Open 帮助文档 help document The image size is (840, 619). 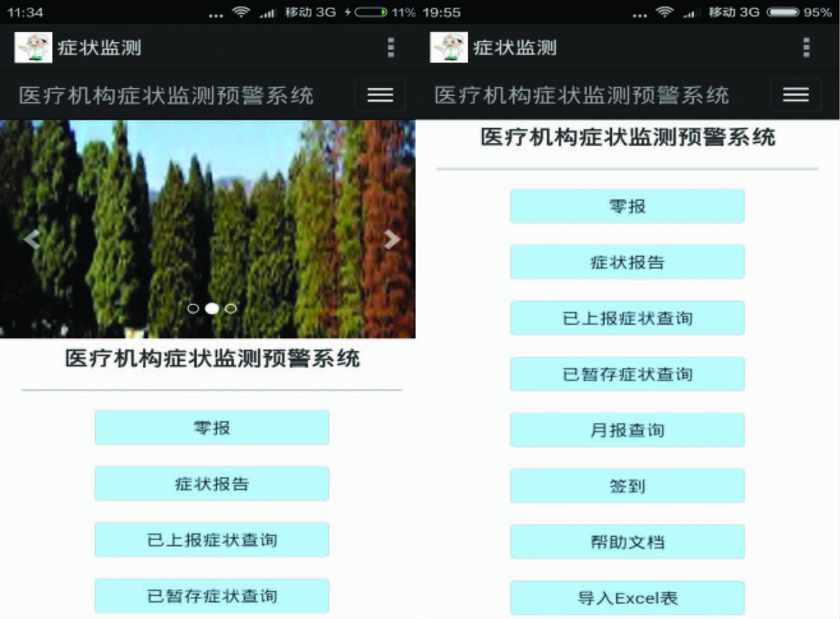(x=627, y=542)
